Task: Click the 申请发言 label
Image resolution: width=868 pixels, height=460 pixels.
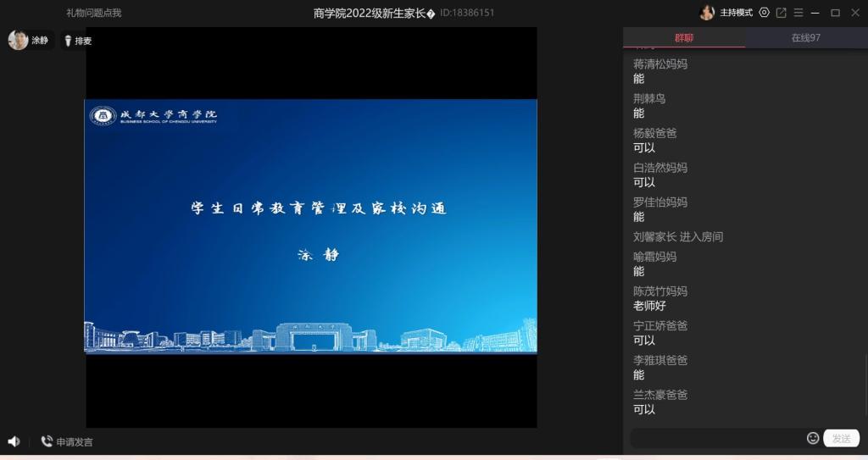Action: coord(75,441)
